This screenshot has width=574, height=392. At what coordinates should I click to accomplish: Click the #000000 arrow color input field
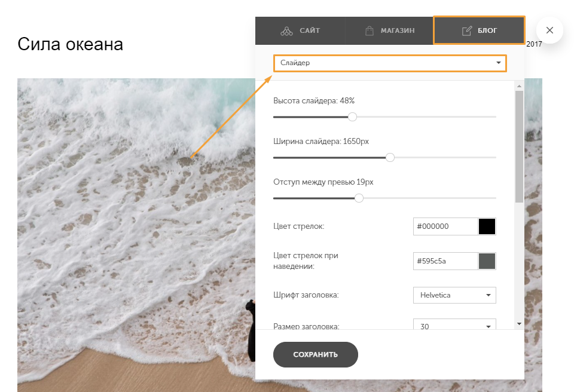[x=445, y=226]
